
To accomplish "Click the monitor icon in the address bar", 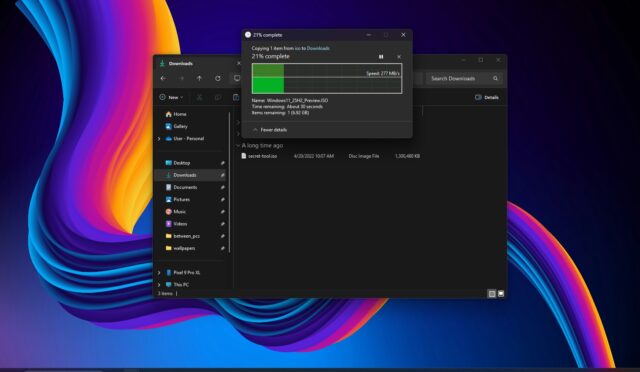I will coord(237,78).
